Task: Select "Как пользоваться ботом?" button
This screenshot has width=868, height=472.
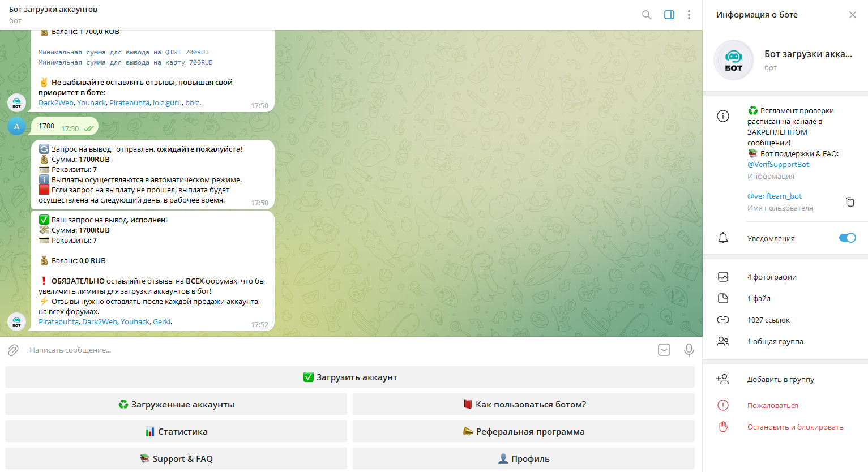Action: (x=524, y=405)
